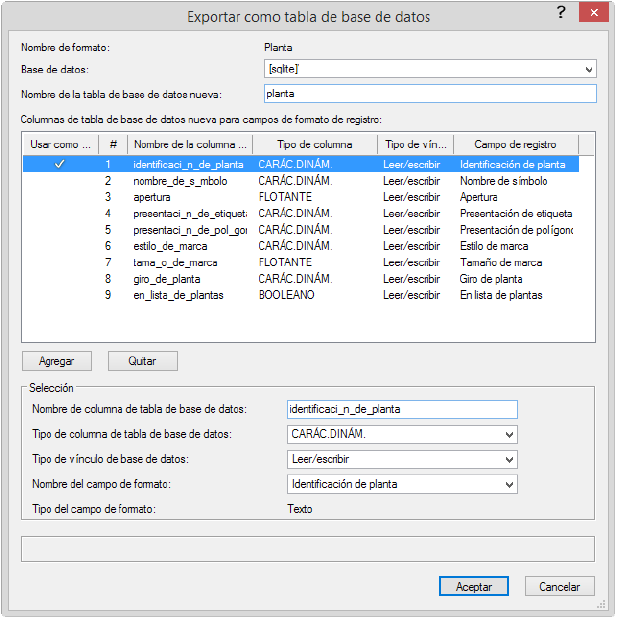The height and width of the screenshot is (618, 617).
Task: Click 'Leer/escribir' in the giro_de_planta row
Action: [x=412, y=279]
